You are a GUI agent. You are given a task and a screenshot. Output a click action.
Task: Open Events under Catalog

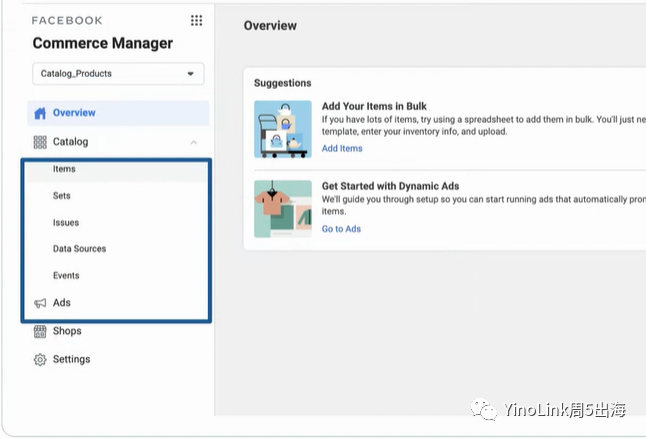[x=66, y=276]
